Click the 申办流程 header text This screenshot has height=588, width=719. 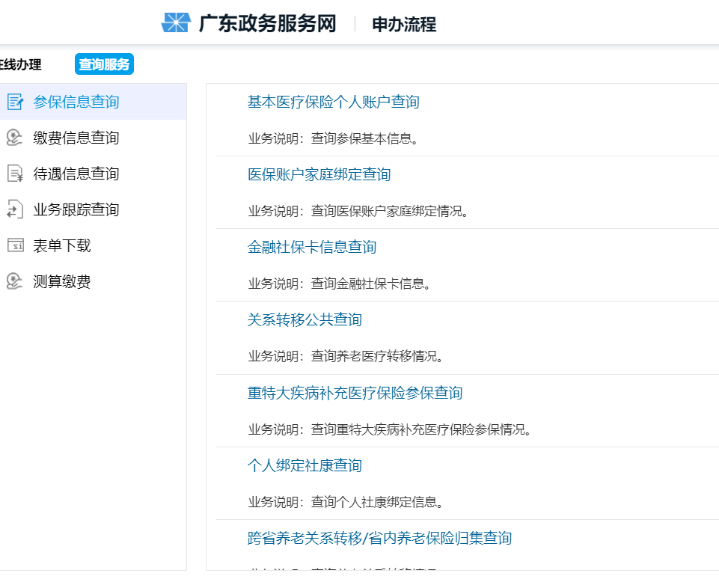pos(404,24)
